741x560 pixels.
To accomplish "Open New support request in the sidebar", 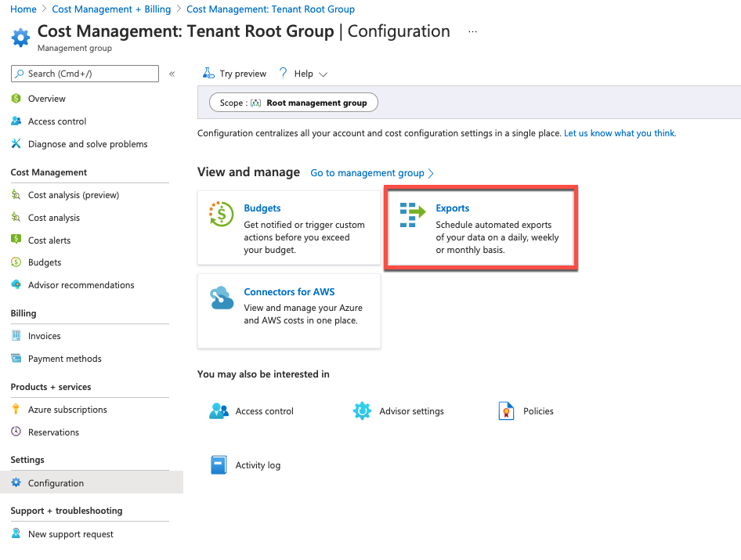I will click(x=70, y=534).
